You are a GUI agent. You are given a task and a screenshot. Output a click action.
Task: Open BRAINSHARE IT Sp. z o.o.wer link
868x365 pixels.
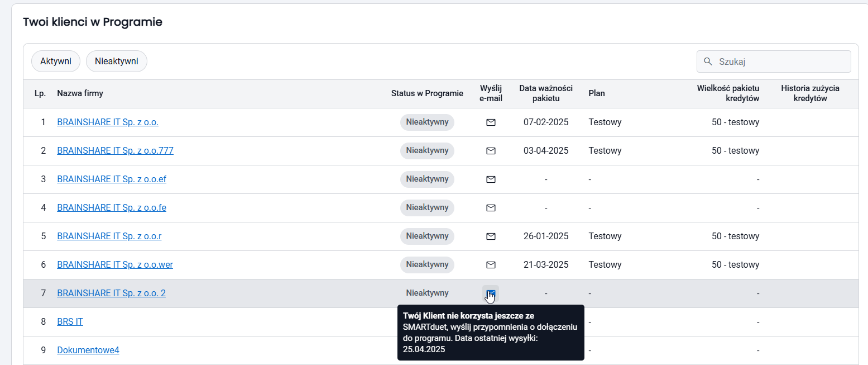(115, 264)
